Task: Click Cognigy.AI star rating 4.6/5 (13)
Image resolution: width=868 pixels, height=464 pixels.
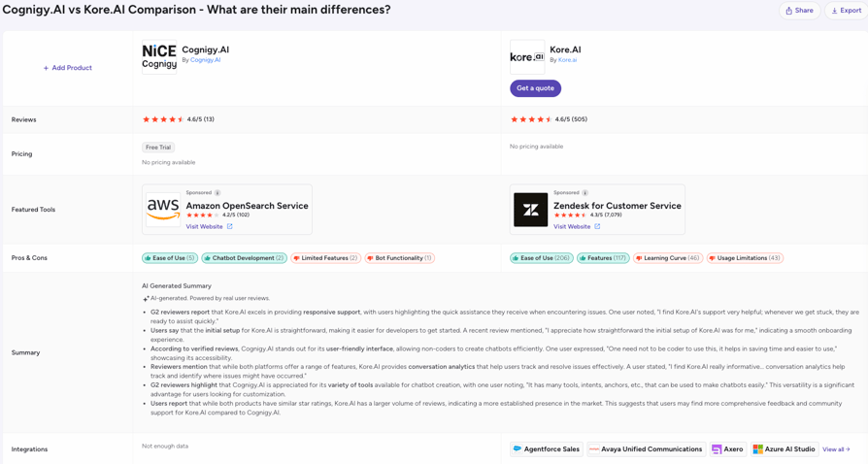Action: [x=179, y=119]
